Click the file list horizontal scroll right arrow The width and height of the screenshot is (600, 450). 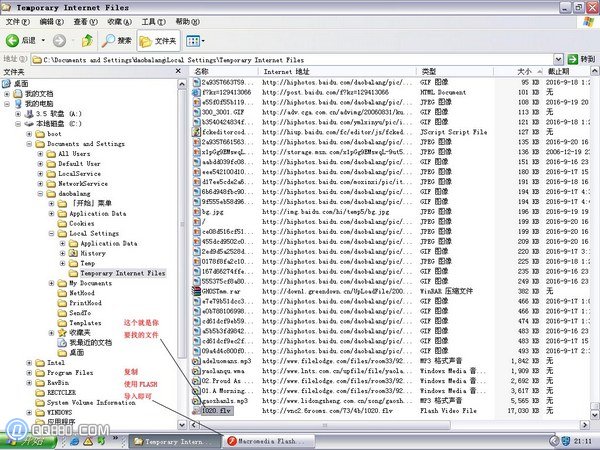coord(584,425)
